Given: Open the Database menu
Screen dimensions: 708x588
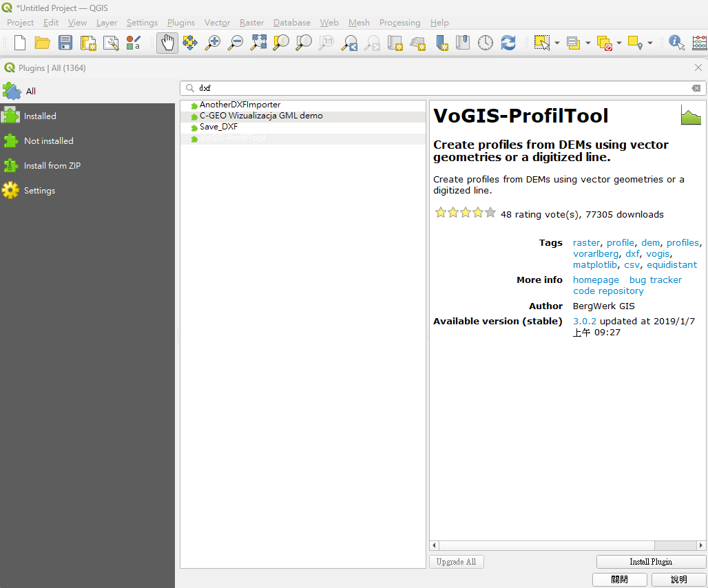Looking at the screenshot, I should point(292,23).
